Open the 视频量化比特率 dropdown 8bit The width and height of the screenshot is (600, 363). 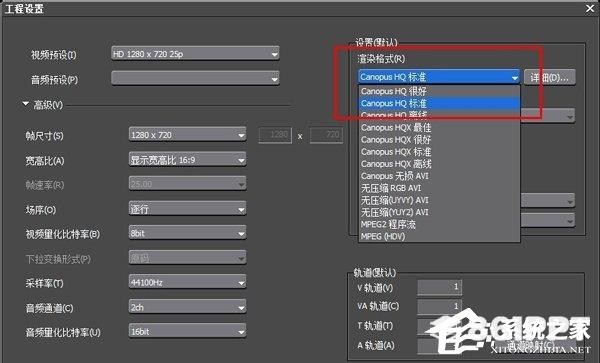(x=188, y=233)
